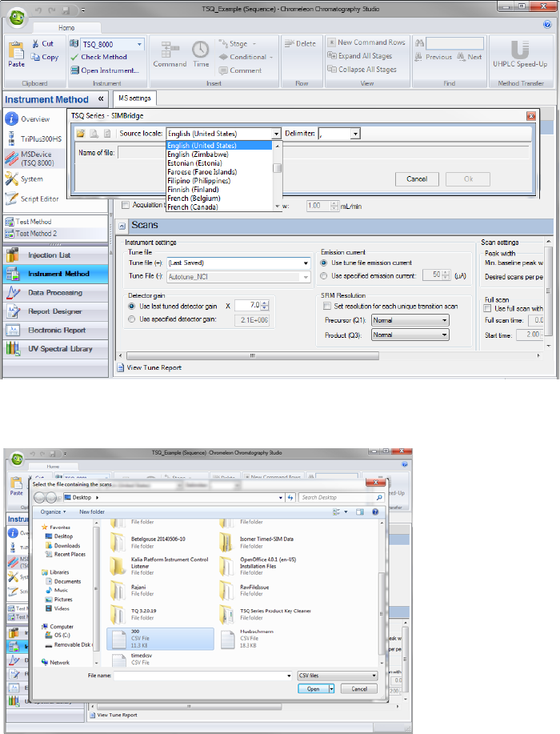Click Collapse All Stages

362,70
